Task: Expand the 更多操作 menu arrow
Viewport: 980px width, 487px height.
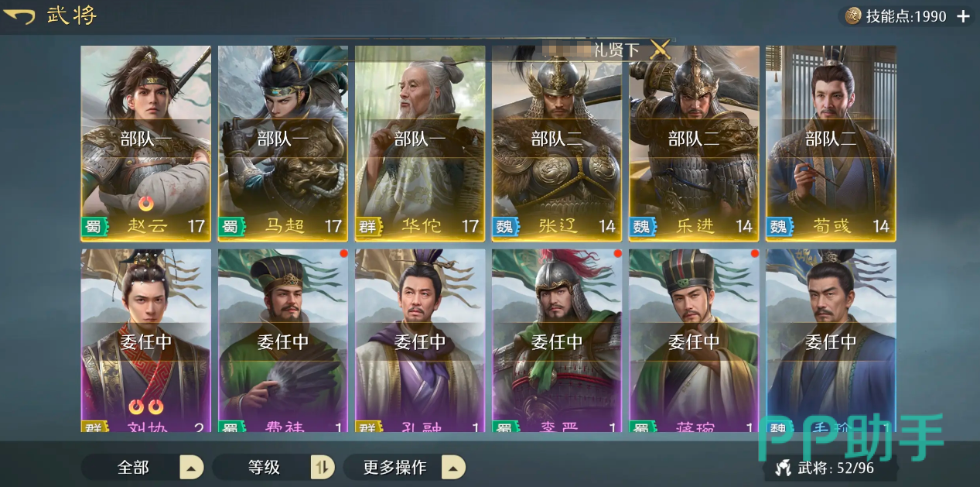Action: [x=454, y=467]
